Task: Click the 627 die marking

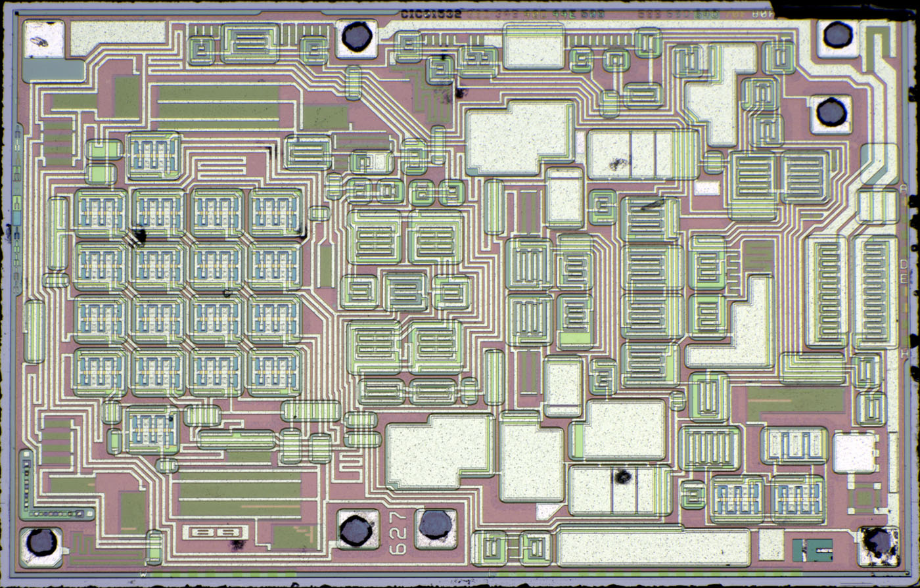Action: tap(398, 530)
